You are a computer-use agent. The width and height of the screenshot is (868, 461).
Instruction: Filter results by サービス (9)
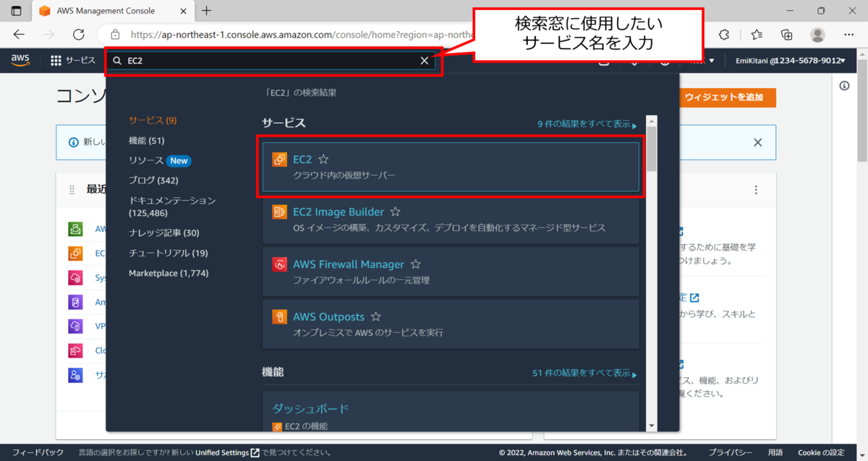pyautogui.click(x=153, y=120)
